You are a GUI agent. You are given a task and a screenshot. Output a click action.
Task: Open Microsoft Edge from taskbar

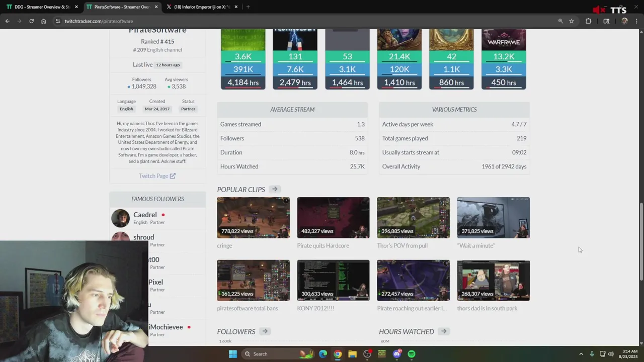coord(323,354)
